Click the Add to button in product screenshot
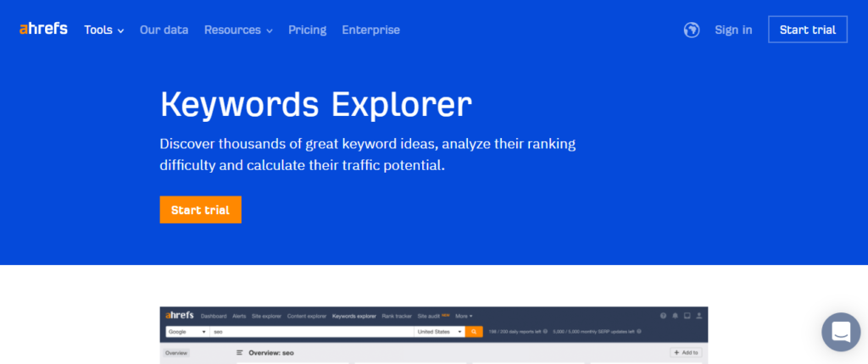This screenshot has width=868, height=364. click(x=686, y=352)
